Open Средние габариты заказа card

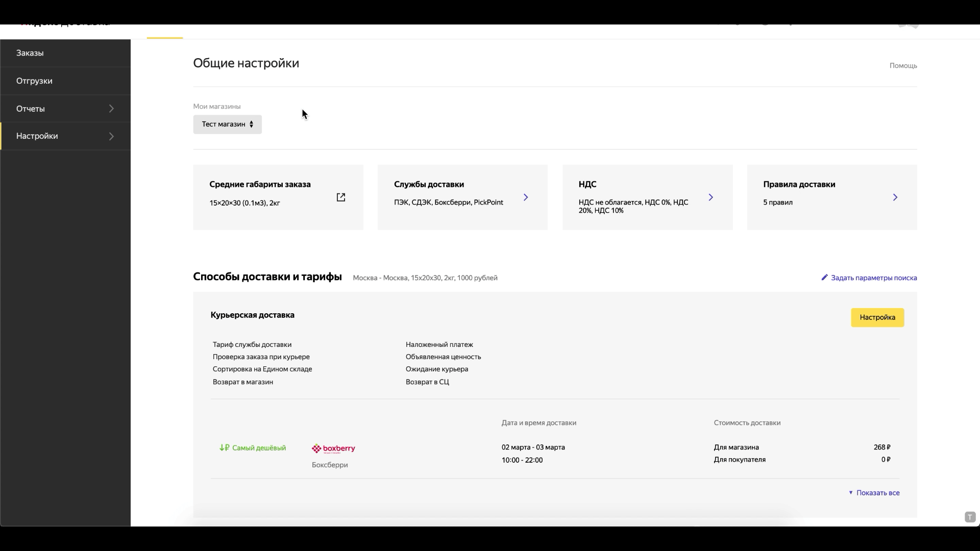[x=260, y=185]
